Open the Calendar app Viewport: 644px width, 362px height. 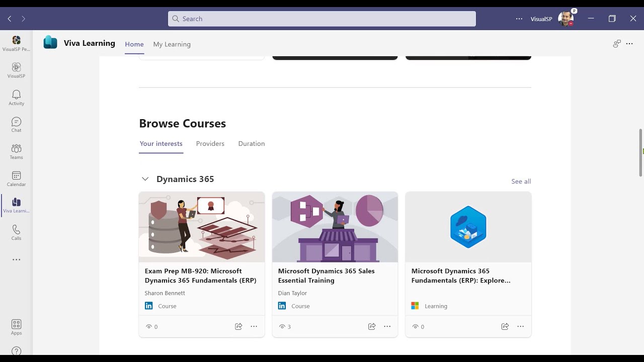(16, 178)
